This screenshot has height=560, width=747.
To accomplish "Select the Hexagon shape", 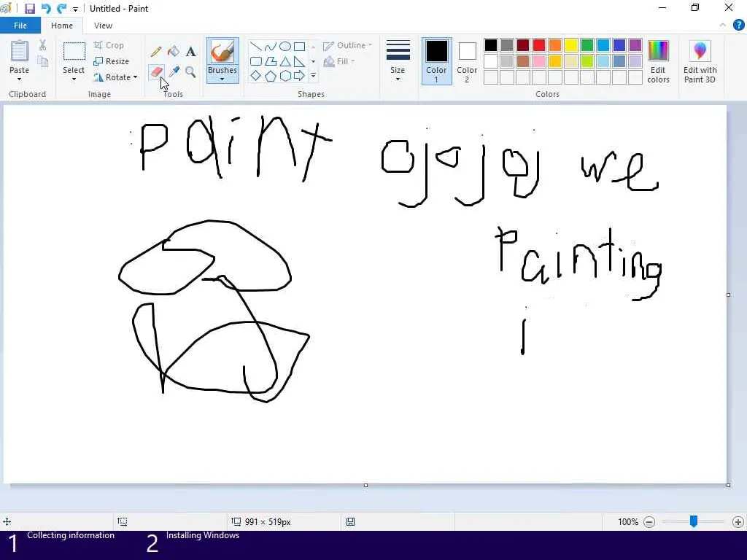I will [x=285, y=76].
